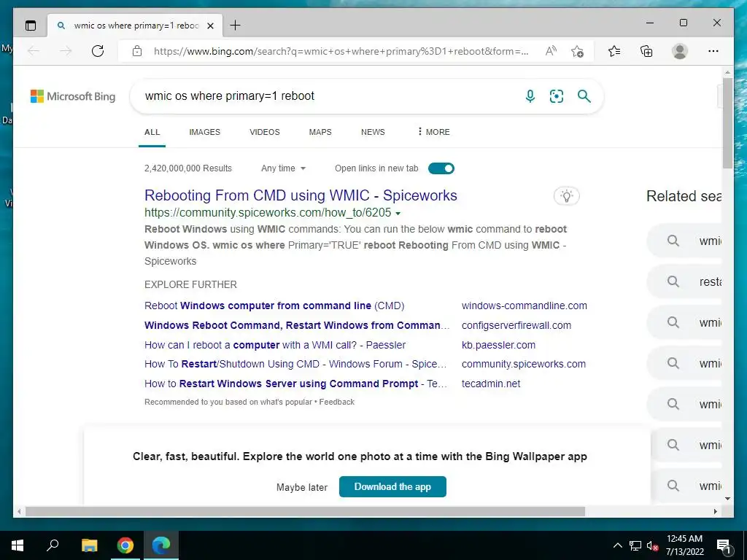Switch to the IMAGES tab
The height and width of the screenshot is (560, 747).
(204, 133)
